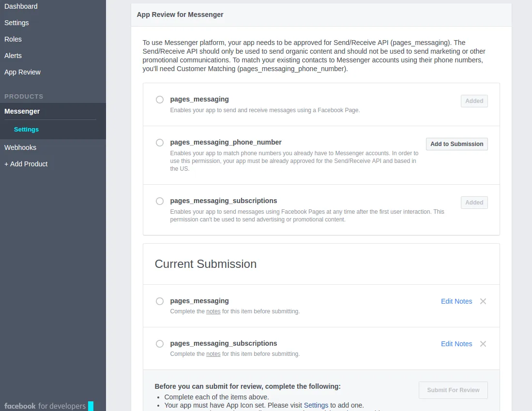Open the Alerts section

point(13,56)
